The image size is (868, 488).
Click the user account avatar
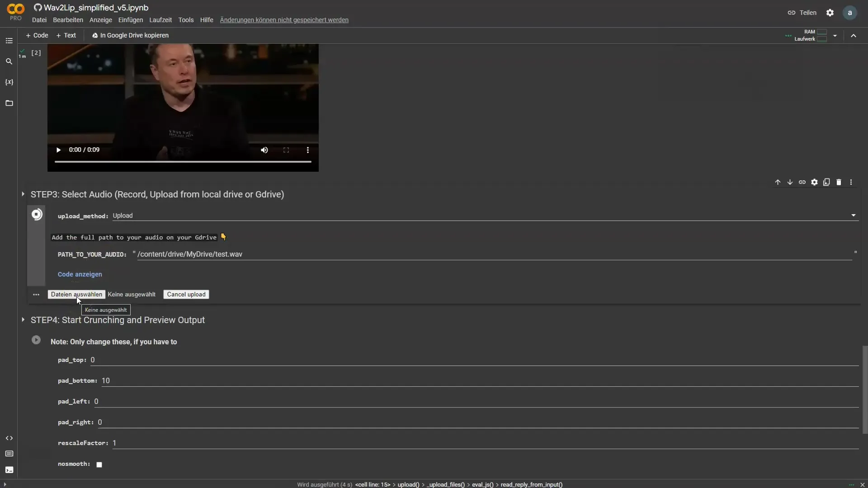(x=850, y=13)
